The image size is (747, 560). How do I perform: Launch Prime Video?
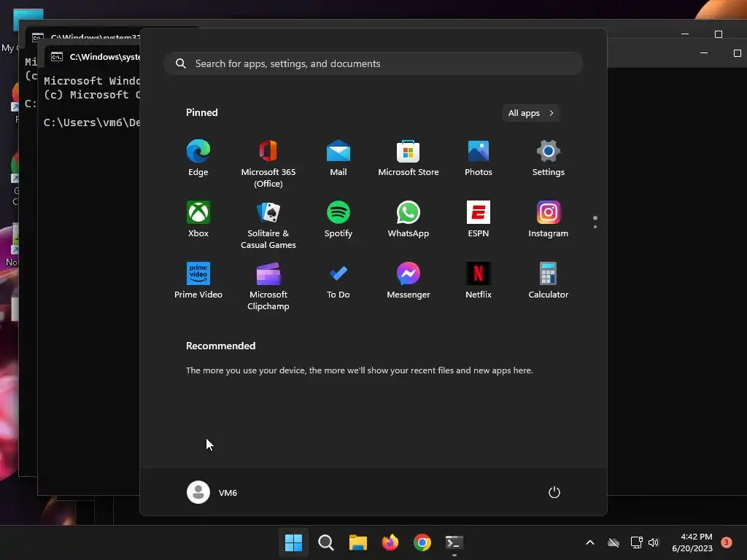coord(198,281)
